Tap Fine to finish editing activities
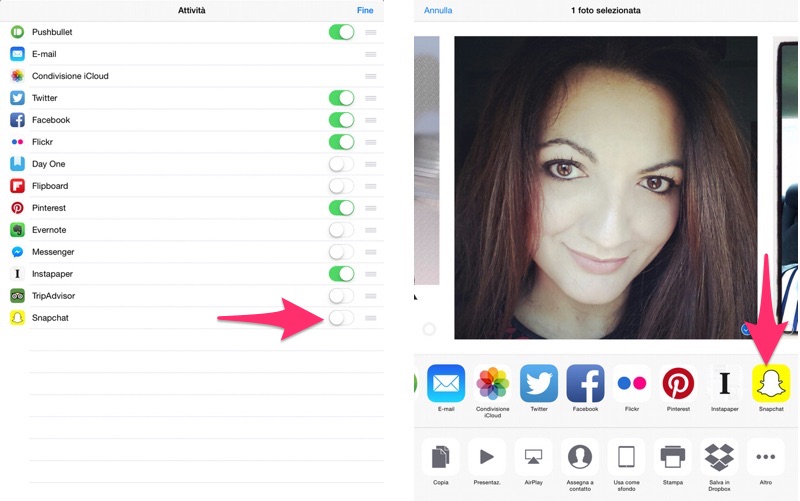The width and height of the screenshot is (800, 501). (366, 10)
